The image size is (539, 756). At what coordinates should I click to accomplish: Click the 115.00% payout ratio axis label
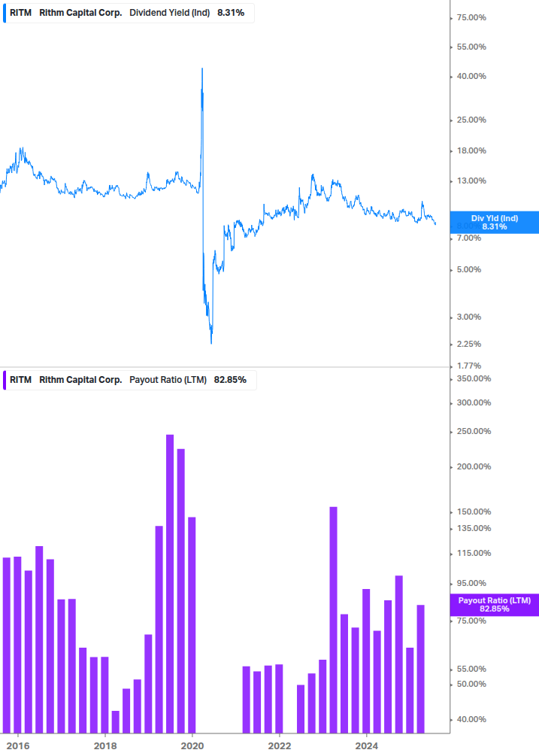point(474,553)
